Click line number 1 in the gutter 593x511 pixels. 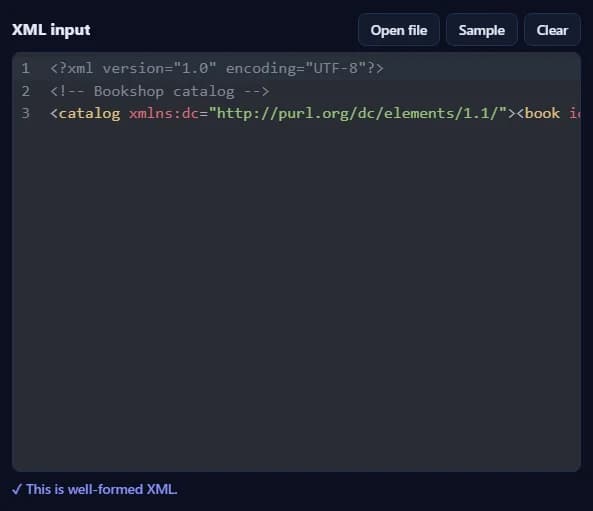25,68
